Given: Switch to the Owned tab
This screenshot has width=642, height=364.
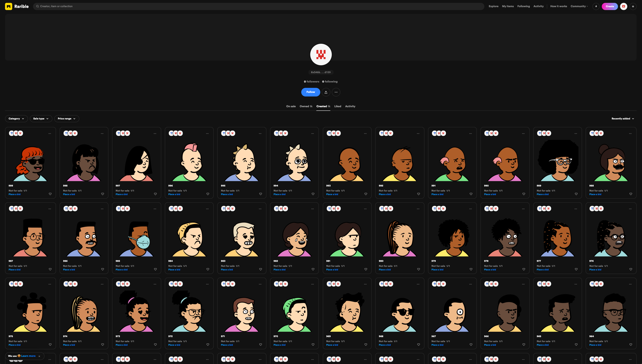Looking at the screenshot, I should tap(306, 106).
